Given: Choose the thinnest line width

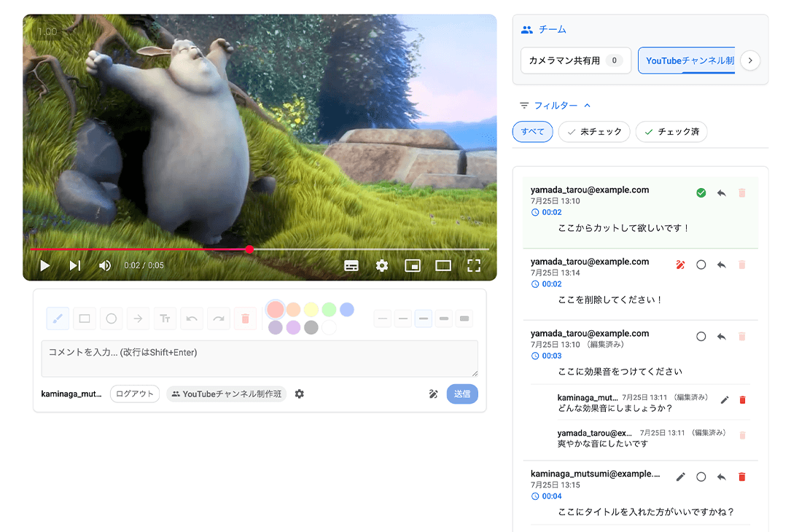Looking at the screenshot, I should coord(383,318).
